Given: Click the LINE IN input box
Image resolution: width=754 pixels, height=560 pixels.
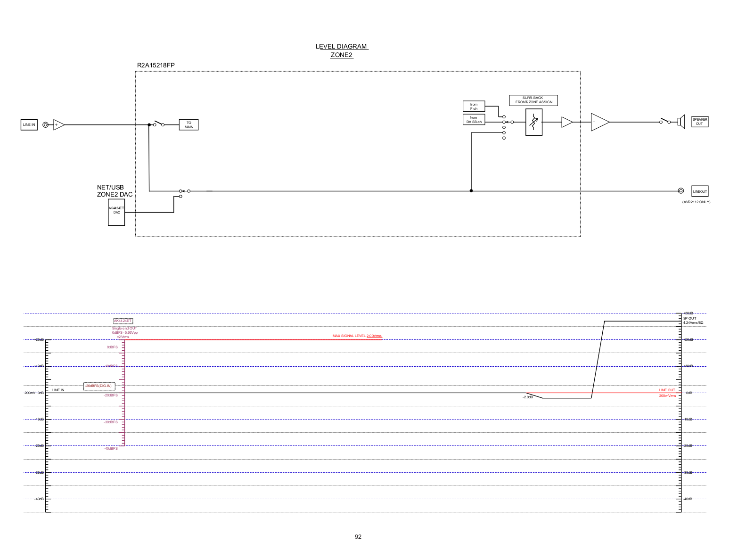Looking at the screenshot, I should click(29, 125).
